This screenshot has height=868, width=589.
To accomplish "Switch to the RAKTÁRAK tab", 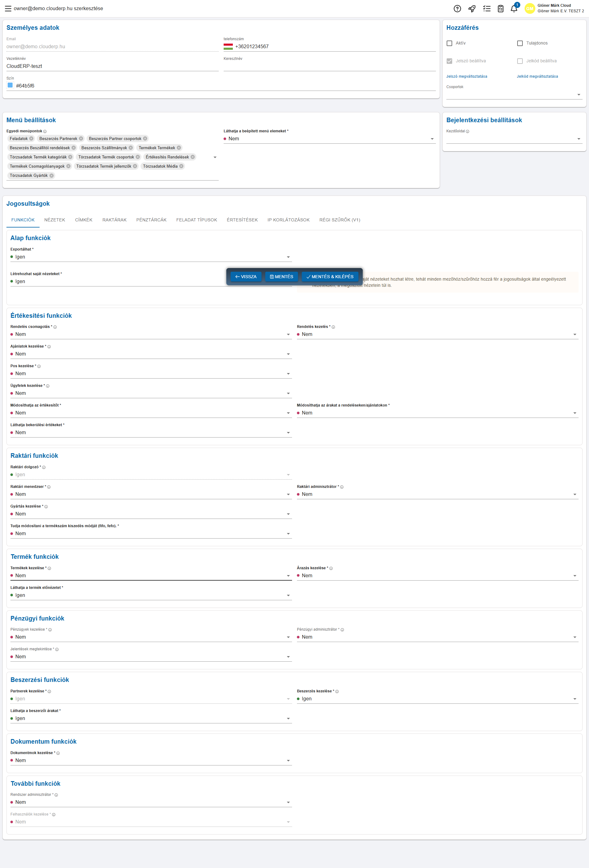I will coord(114,220).
